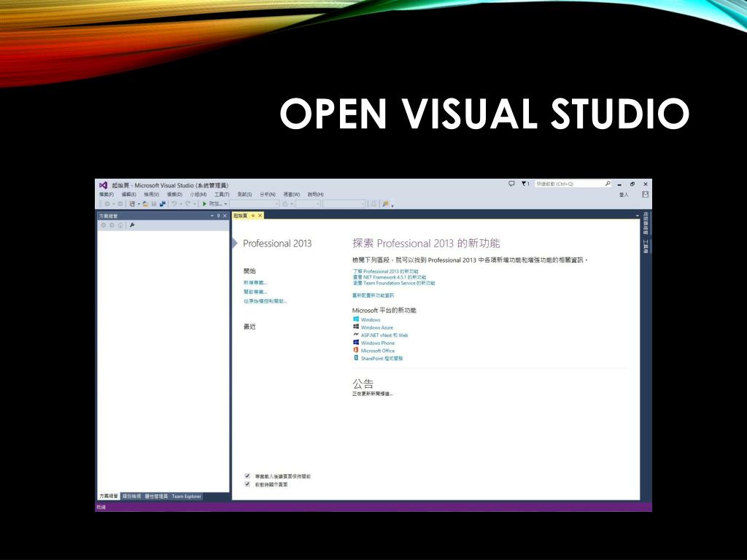Open the Tools (T) menu
This screenshot has height=560, width=747.
click(x=222, y=194)
